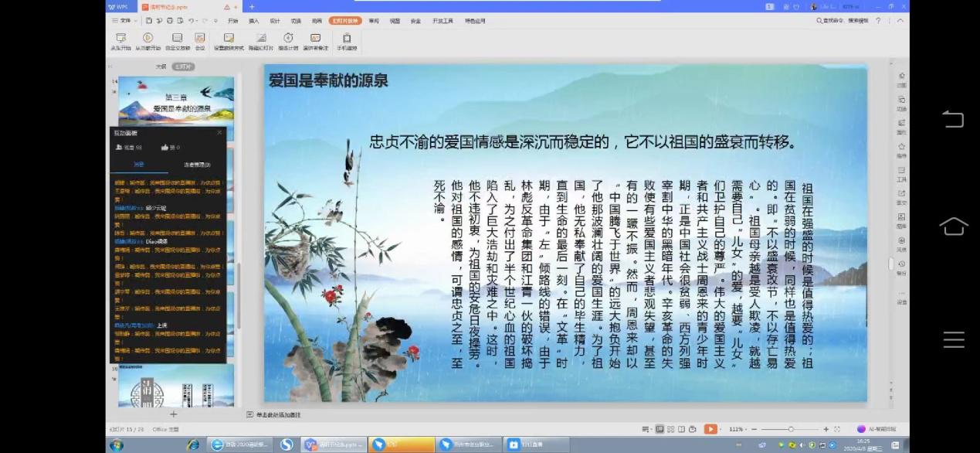
Task: Click the phone back arrow navigation icon
Action: point(954,119)
